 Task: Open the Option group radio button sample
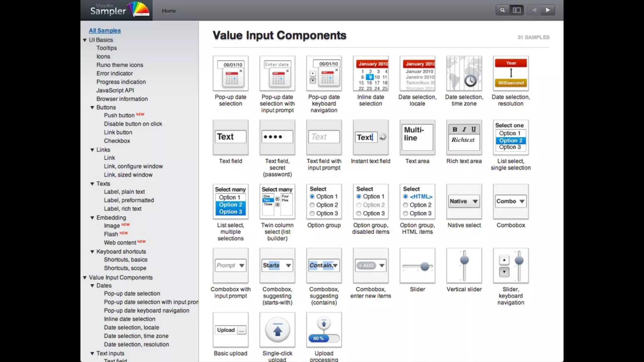click(324, 201)
